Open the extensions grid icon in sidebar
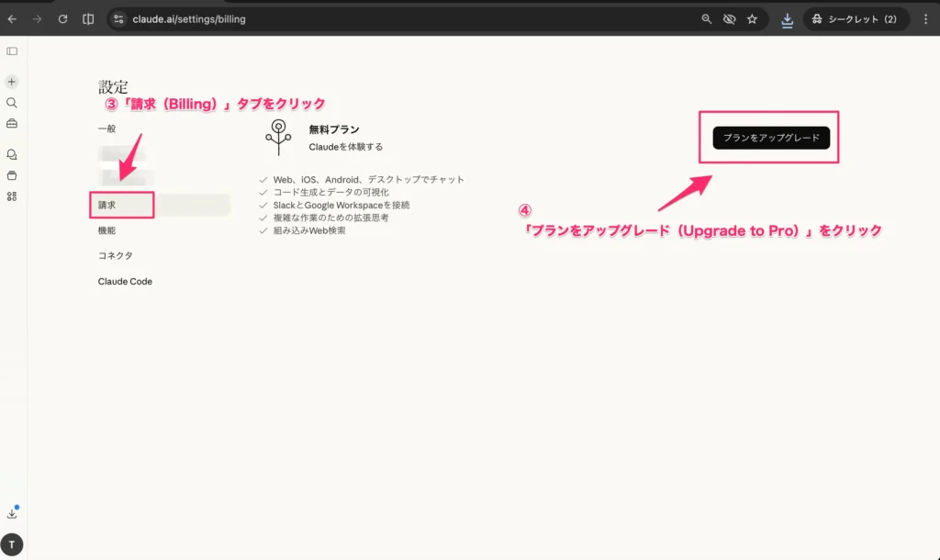 tap(11, 196)
